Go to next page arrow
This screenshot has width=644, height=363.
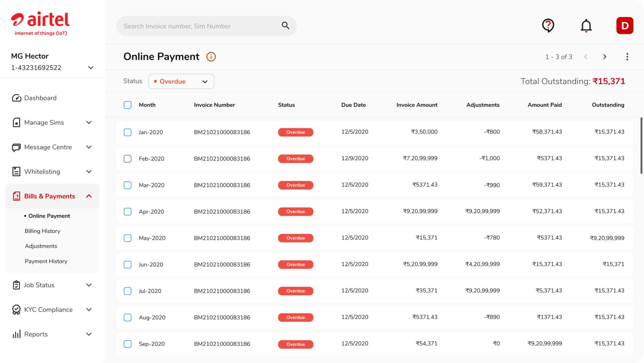(604, 57)
